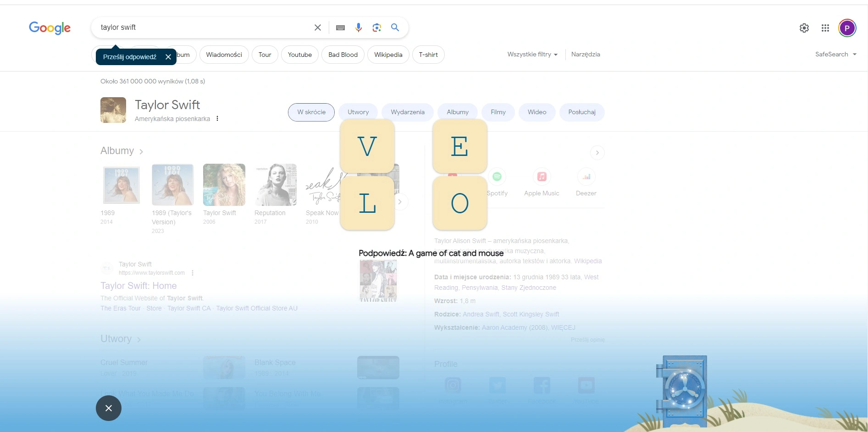868x432 pixels.
Task: Select the letter V tile
Action: pos(367,146)
